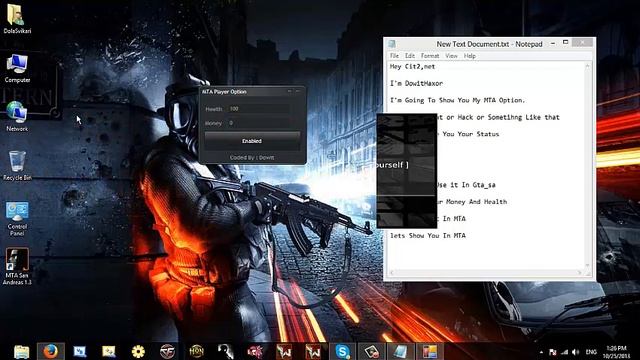Open Notepad File menu
The image size is (640, 360).
(x=394, y=56)
